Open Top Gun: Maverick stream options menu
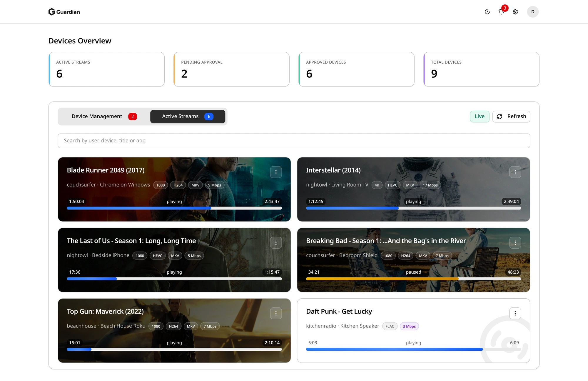This screenshot has height=381, width=588. pyautogui.click(x=276, y=313)
